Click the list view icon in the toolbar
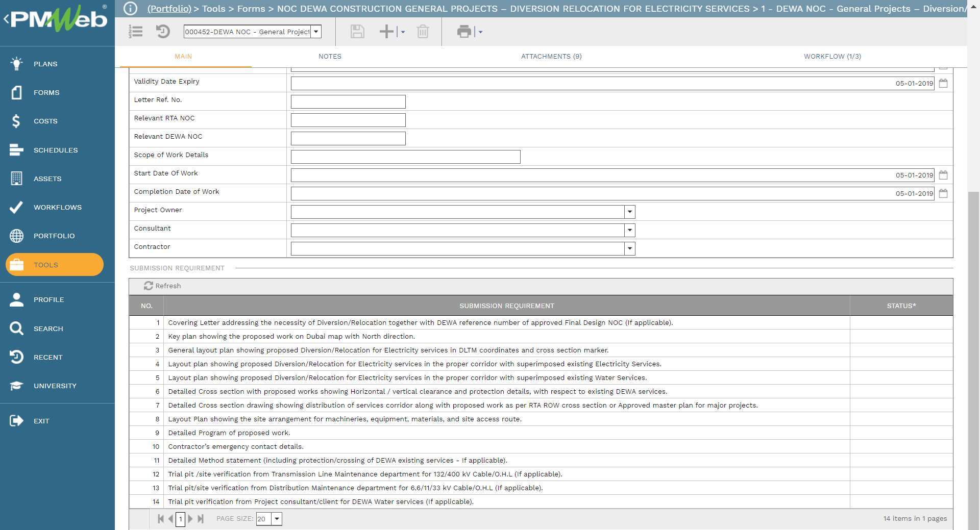Image resolution: width=980 pixels, height=530 pixels. [135, 32]
